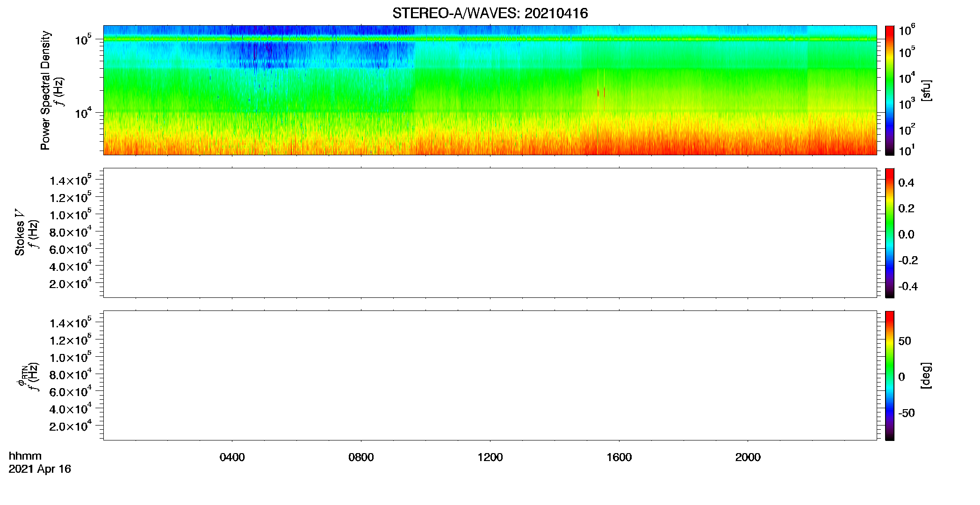Click 2.0×10^4 tick in φ RTN panel
This screenshot has width=980, height=505.
[x=71, y=426]
